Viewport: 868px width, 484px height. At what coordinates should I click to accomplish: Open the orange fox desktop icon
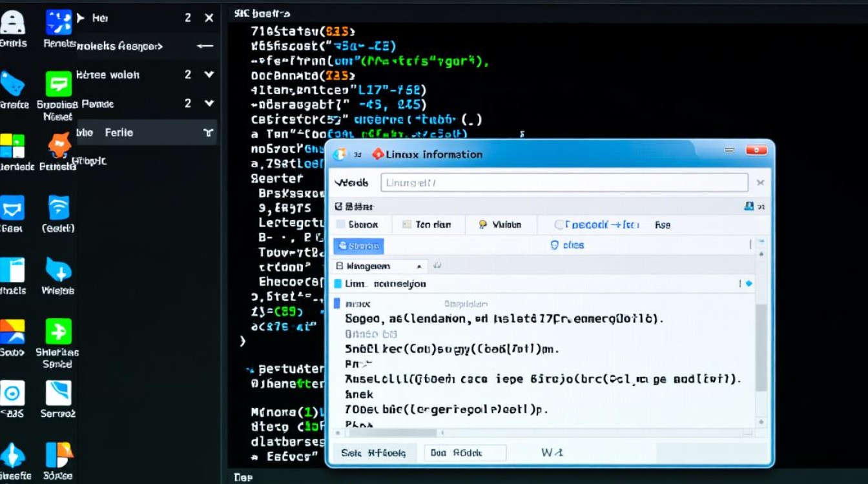click(x=59, y=145)
